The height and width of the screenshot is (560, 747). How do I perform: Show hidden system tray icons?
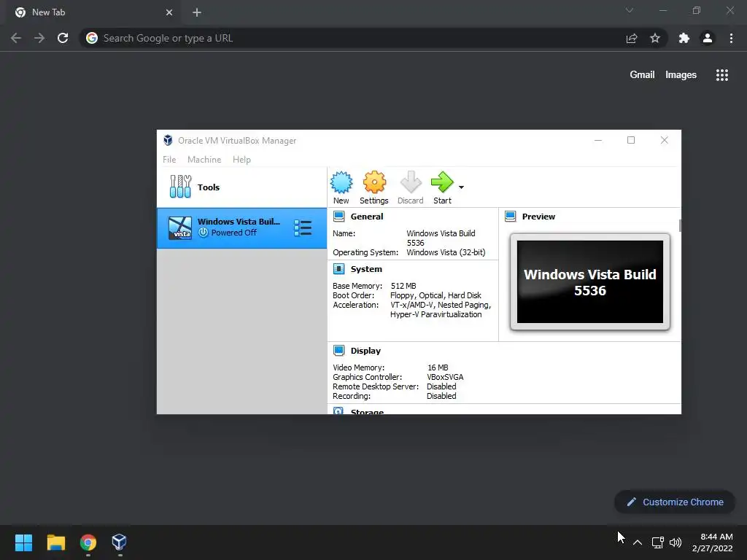[x=638, y=542]
